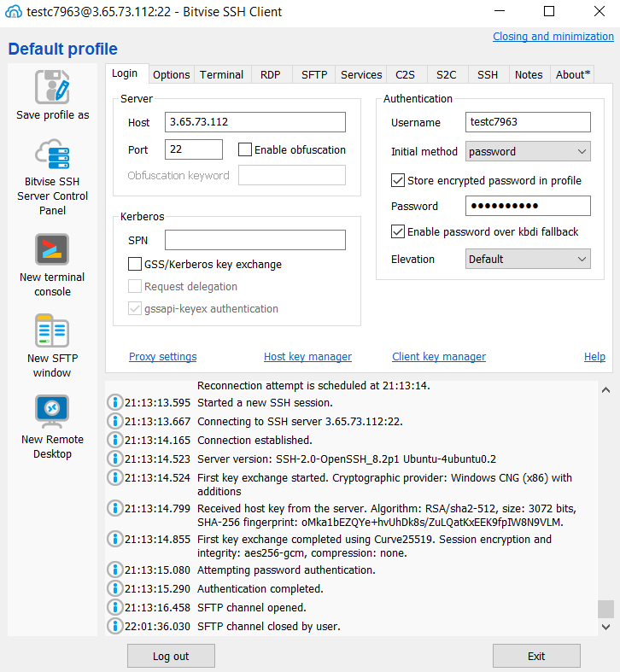The image size is (620, 672).
Task: Click info icon of 'First key exchange started' entry
Action: (x=114, y=477)
